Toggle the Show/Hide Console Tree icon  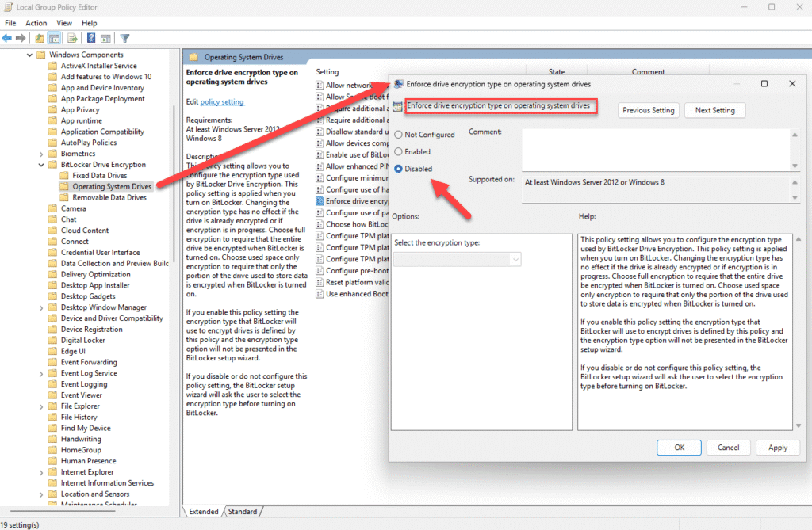click(x=54, y=38)
